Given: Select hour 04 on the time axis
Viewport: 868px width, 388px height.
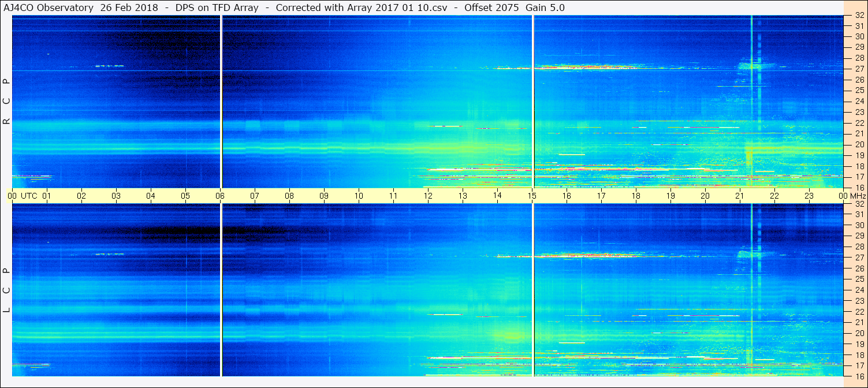Looking at the screenshot, I should [151, 196].
